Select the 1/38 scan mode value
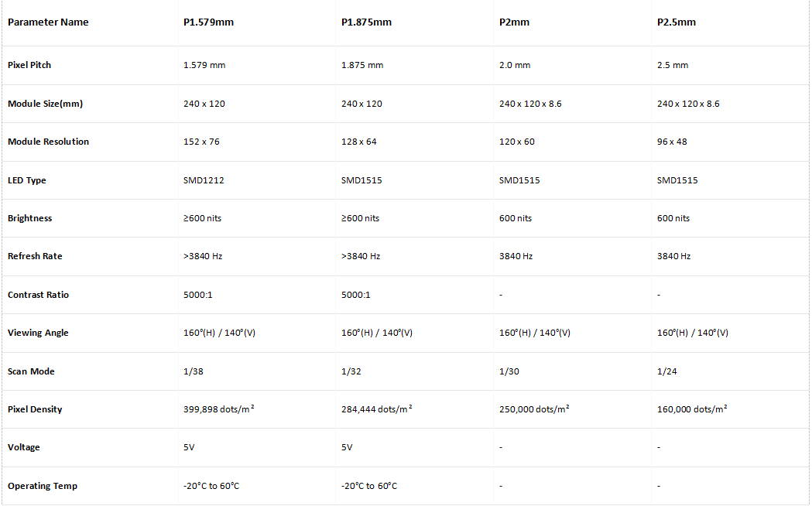812x506 pixels. (x=194, y=371)
